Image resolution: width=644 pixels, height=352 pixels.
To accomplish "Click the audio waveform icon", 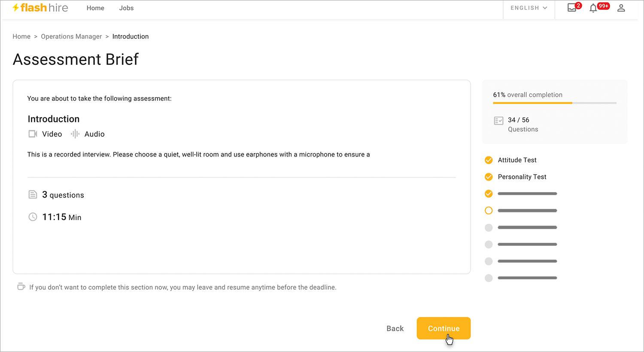I will tap(75, 134).
